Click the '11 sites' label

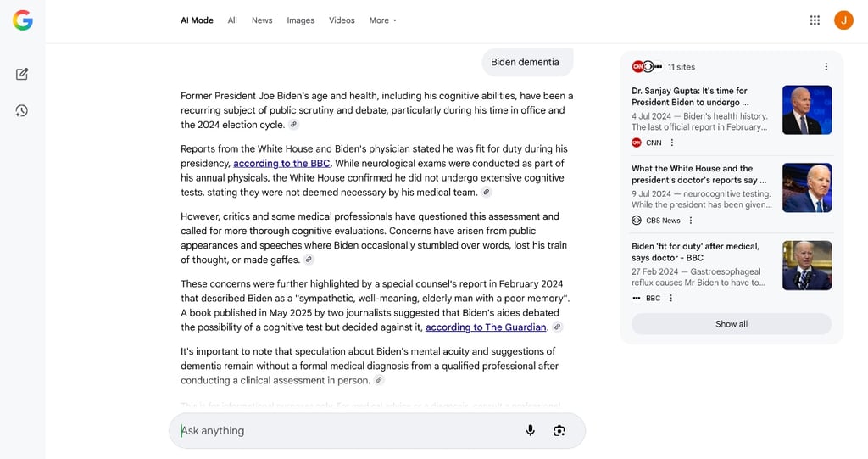click(681, 66)
